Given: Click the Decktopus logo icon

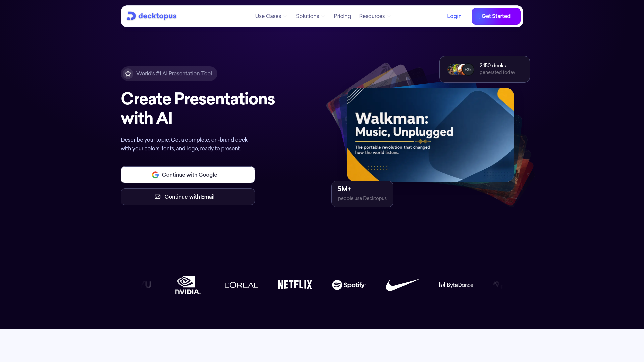Looking at the screenshot, I should [x=131, y=16].
